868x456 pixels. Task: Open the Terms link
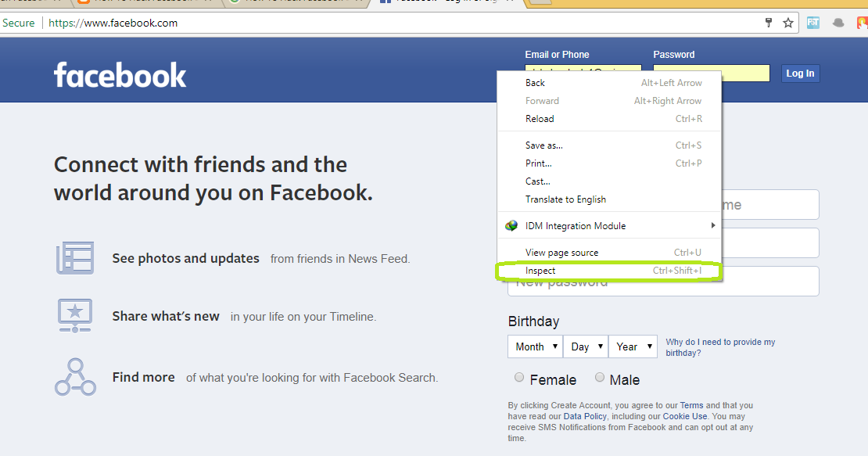coord(691,405)
